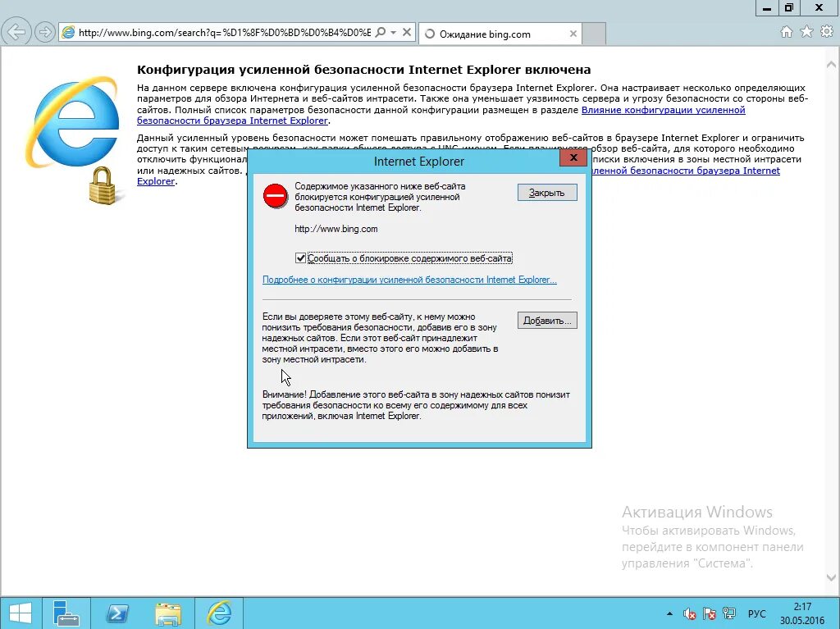840x629 pixels.
Task: Open the Home page icon
Action: coord(787,32)
